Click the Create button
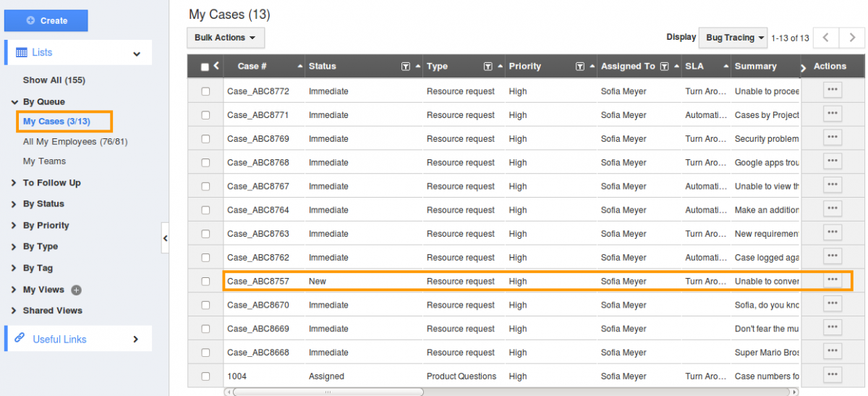Viewport: 868px width, 396px height. 46,21
